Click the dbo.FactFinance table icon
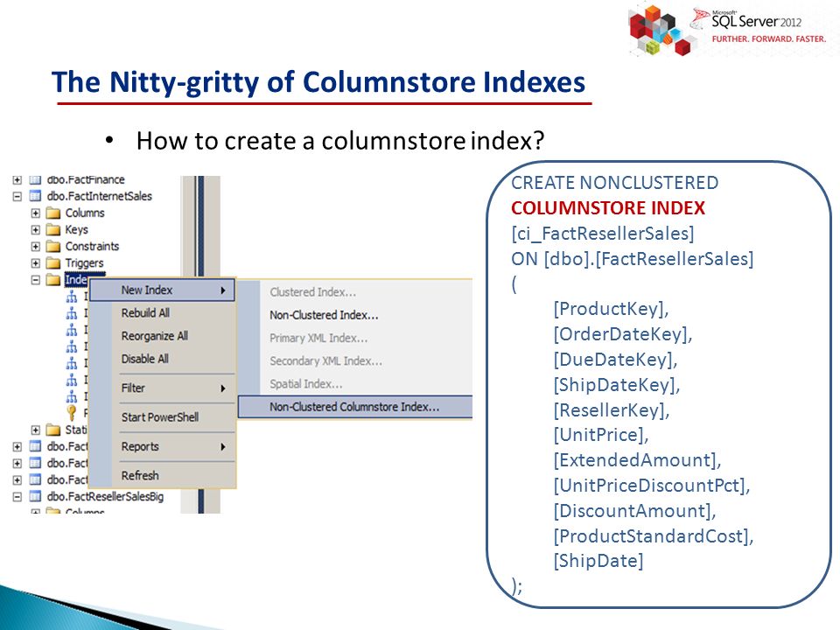Screen dimensions: 840x630 click(x=35, y=180)
